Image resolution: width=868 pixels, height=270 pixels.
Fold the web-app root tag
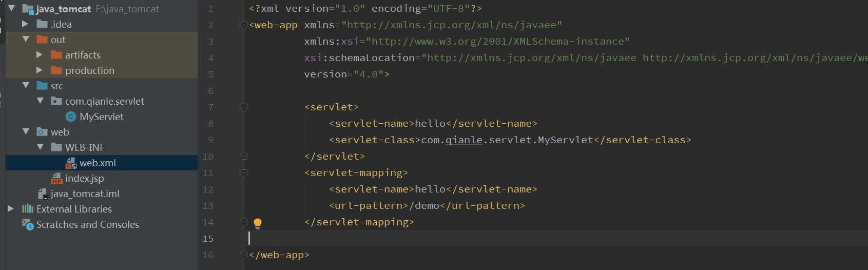coord(244,25)
